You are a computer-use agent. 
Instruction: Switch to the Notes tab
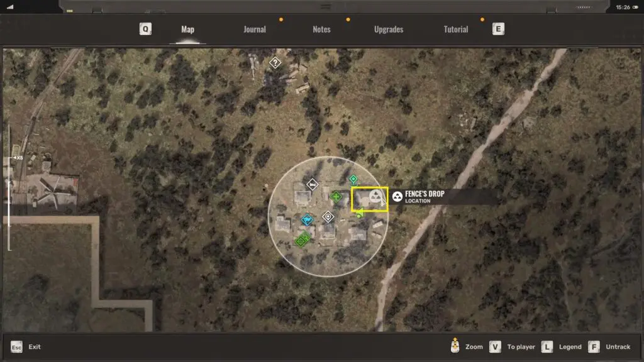[x=321, y=30]
